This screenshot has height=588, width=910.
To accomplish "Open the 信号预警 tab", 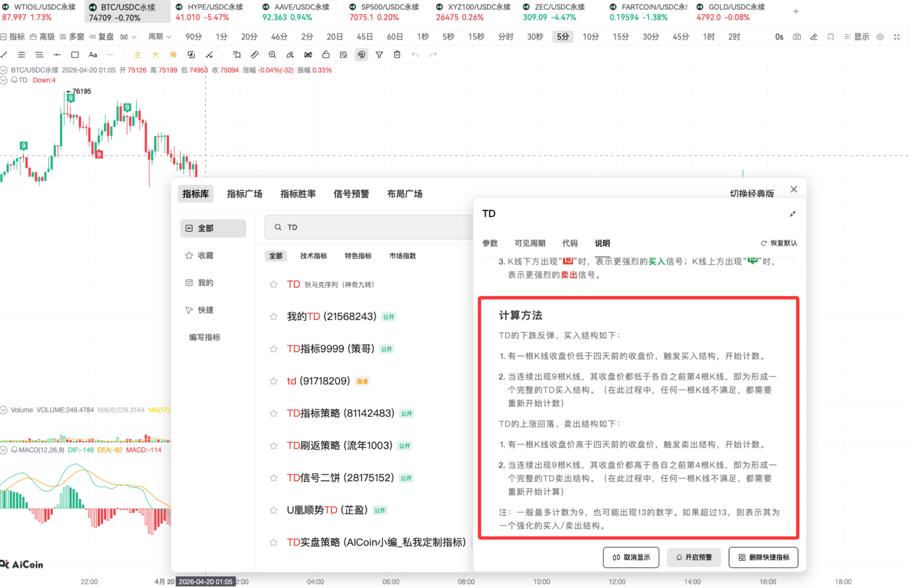I will pyautogui.click(x=351, y=194).
